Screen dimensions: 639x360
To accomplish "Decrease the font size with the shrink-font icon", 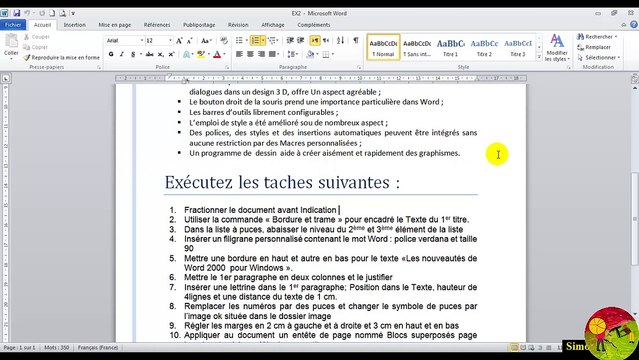I will click(189, 40).
